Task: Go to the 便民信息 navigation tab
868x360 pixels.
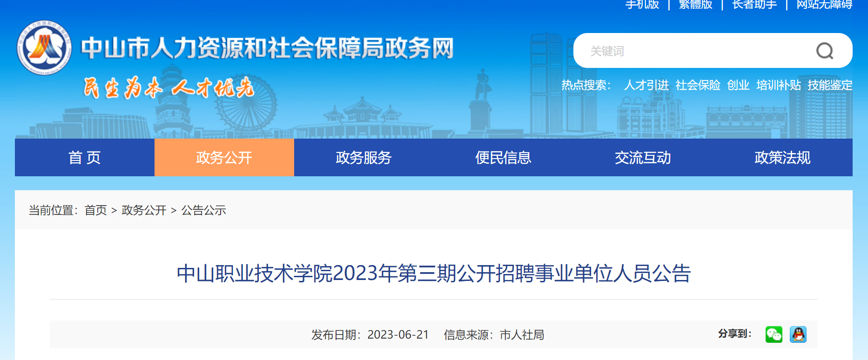Action: 503,158
